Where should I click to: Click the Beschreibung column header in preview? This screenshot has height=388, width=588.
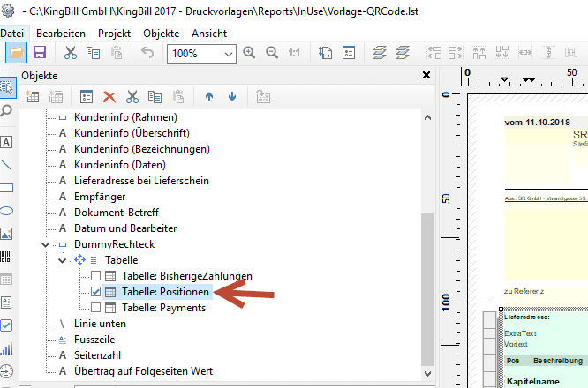558,361
